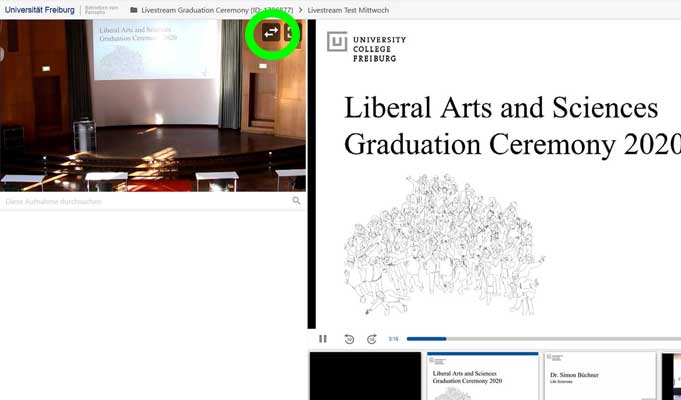Skip forward ten seconds

(x=372, y=339)
